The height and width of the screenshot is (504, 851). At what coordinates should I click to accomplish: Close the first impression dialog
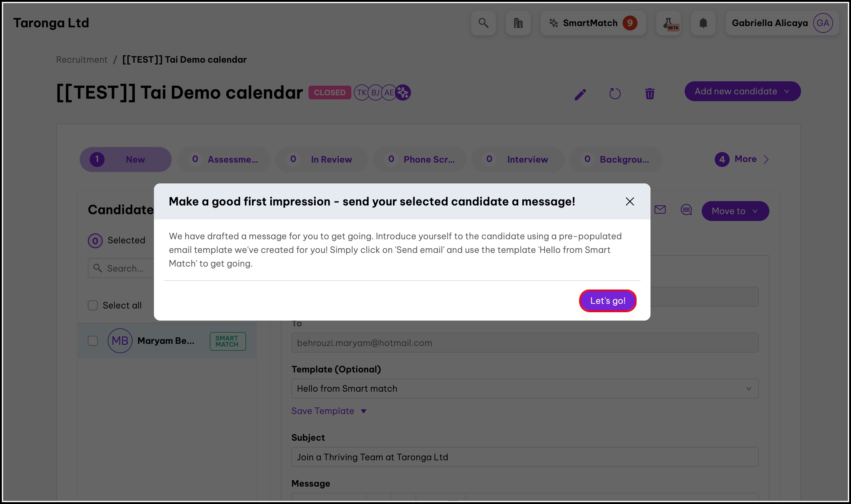[x=630, y=201]
